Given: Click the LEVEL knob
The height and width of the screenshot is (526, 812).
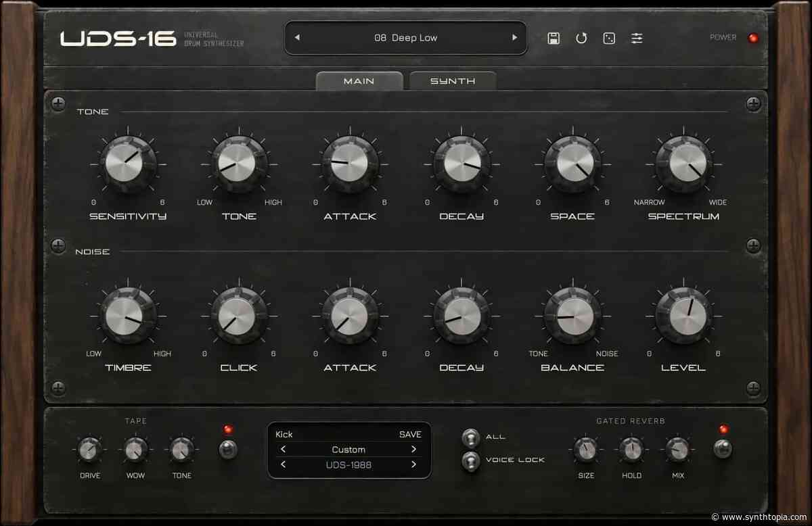Looking at the screenshot, I should pyautogui.click(x=683, y=314).
